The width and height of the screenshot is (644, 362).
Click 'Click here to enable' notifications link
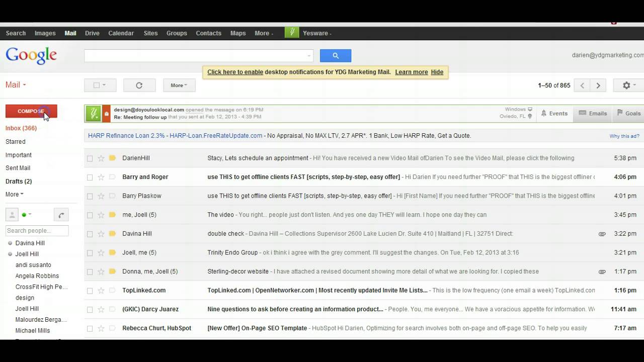point(235,72)
